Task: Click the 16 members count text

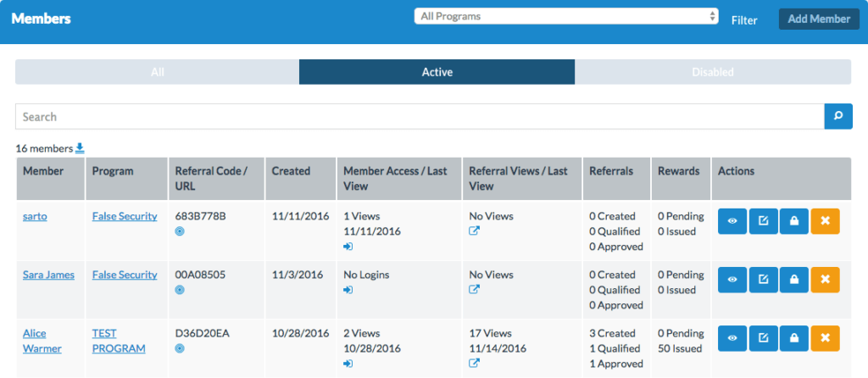Action: pyautogui.click(x=44, y=148)
